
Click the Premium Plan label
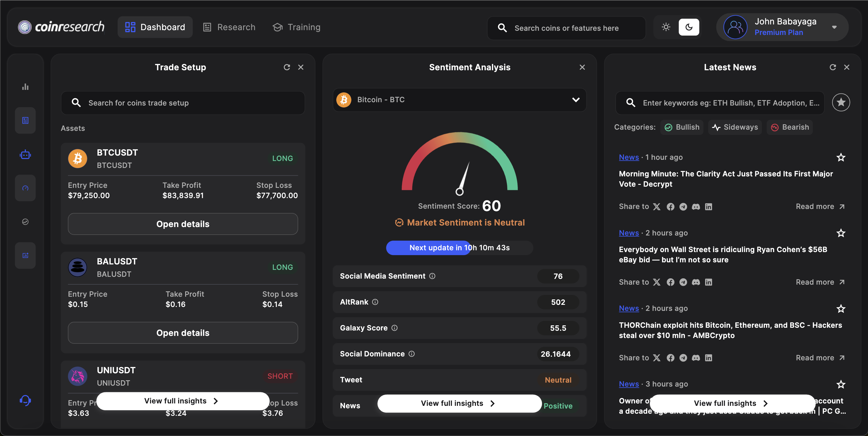(779, 33)
